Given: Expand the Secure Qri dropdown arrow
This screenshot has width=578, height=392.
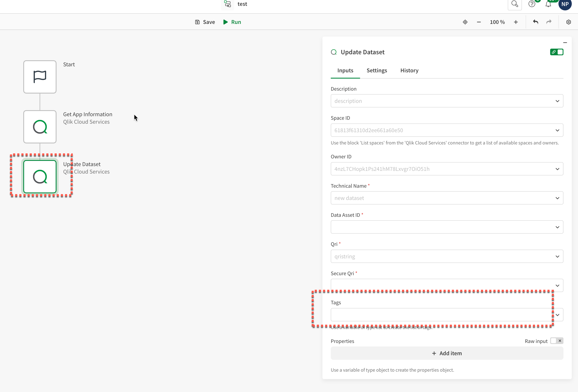Looking at the screenshot, I should pos(557,286).
